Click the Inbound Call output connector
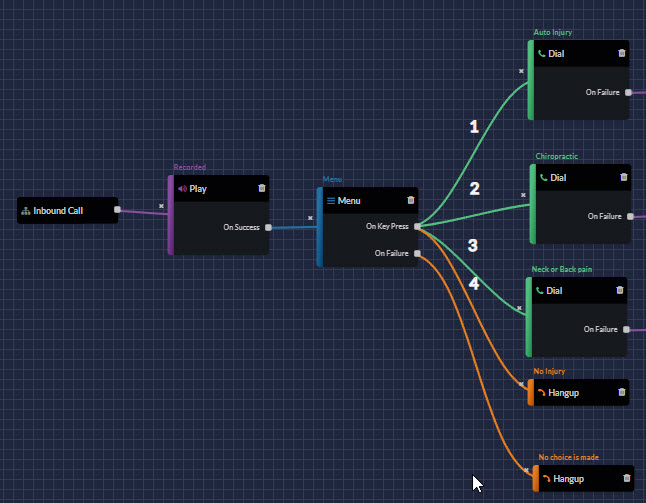Screen dimensions: 646x503 coord(118,210)
